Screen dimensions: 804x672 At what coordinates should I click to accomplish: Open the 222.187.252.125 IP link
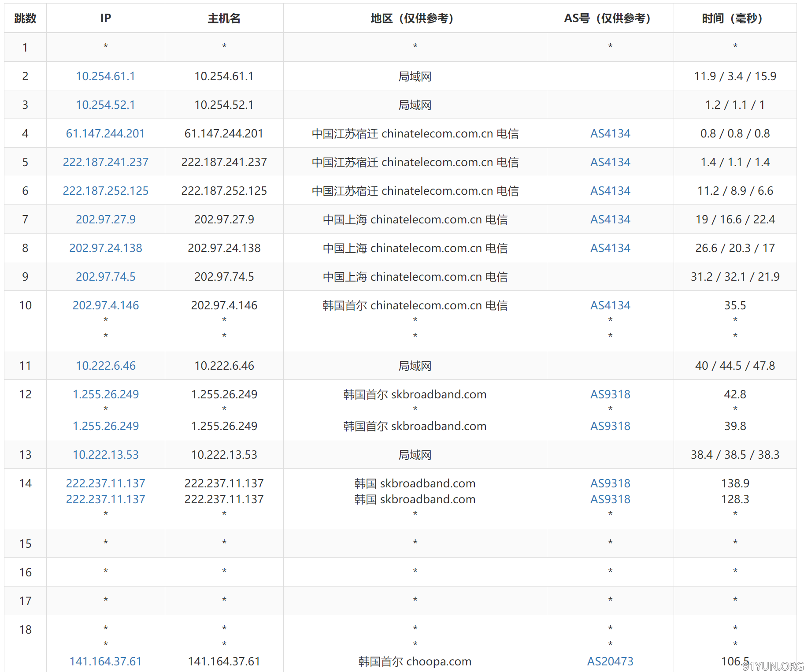pyautogui.click(x=105, y=191)
